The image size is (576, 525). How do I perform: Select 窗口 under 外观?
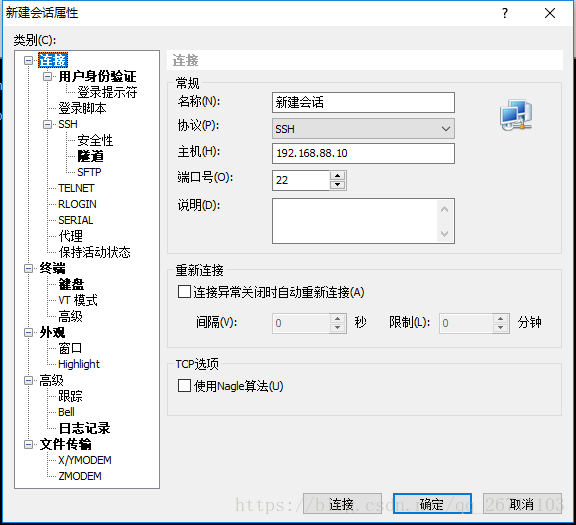pos(70,348)
